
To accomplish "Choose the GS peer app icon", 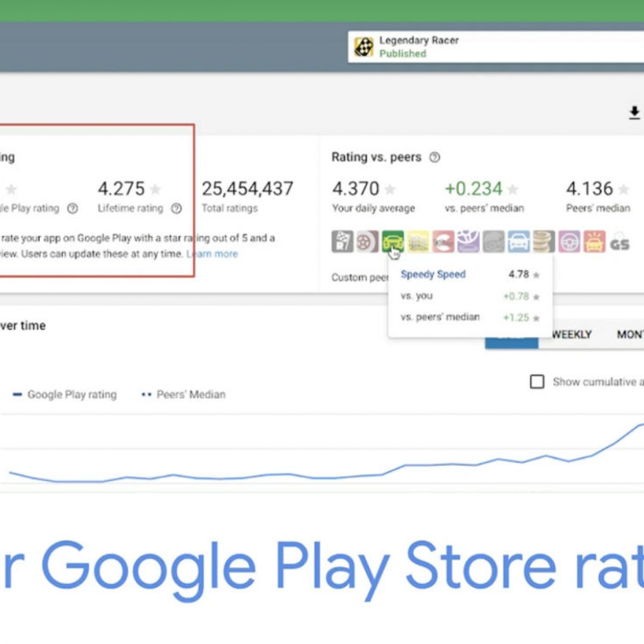I will tap(619, 242).
